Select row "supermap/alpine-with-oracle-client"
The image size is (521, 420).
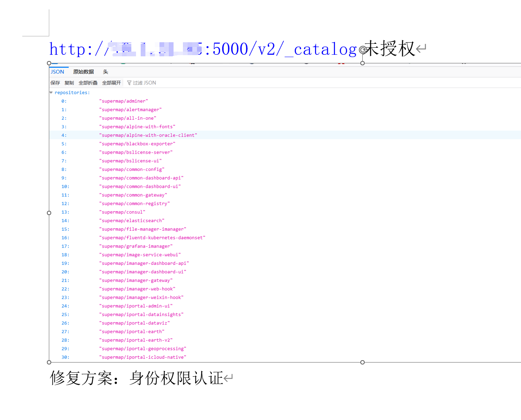point(285,135)
